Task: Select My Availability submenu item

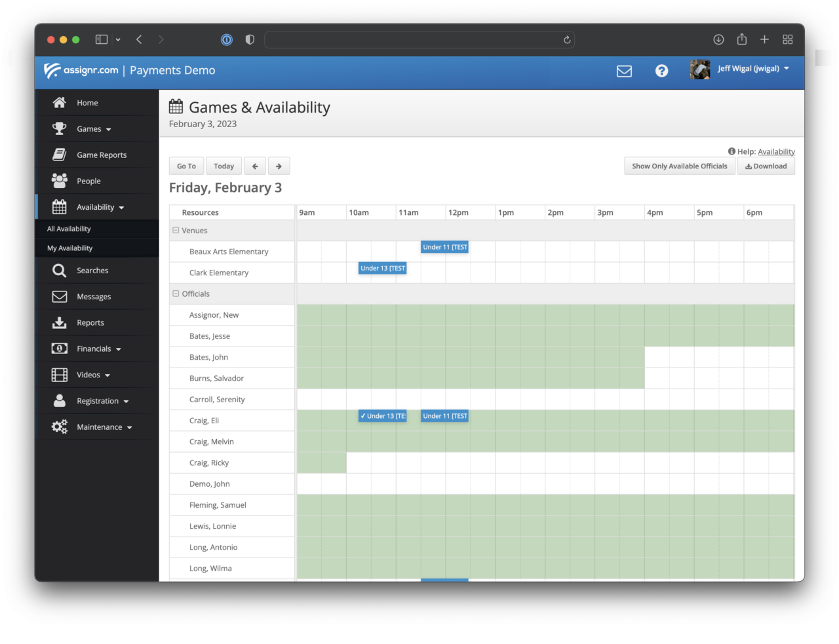Action: [x=69, y=248]
